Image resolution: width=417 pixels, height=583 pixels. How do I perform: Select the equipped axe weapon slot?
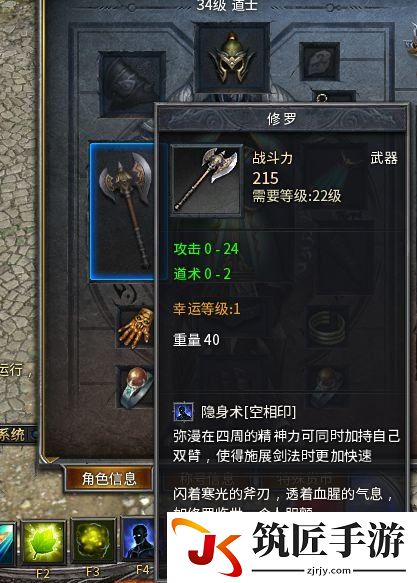[x=123, y=211]
